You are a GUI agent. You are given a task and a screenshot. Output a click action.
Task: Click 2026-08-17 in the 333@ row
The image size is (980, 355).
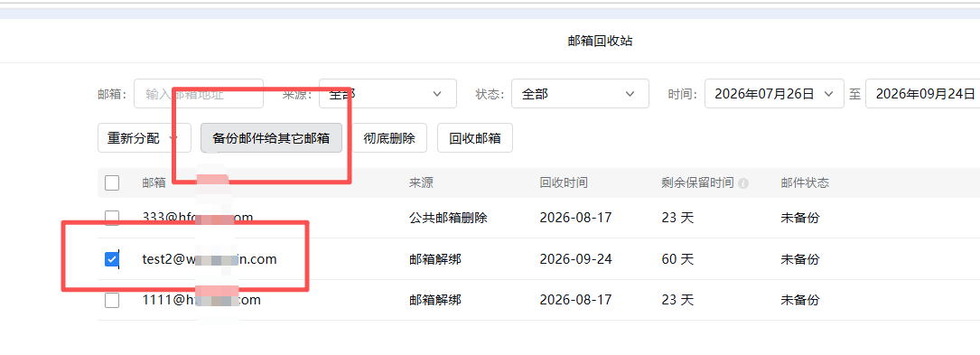[575, 218]
